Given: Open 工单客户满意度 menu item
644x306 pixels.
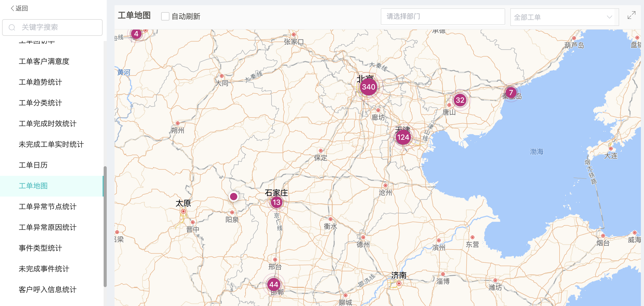Looking at the screenshot, I should coord(52,61).
